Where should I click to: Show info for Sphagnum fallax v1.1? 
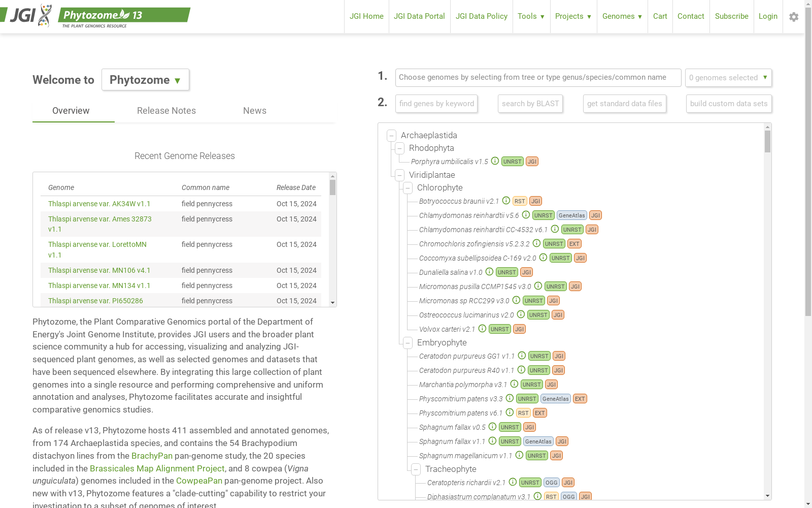[x=492, y=441]
